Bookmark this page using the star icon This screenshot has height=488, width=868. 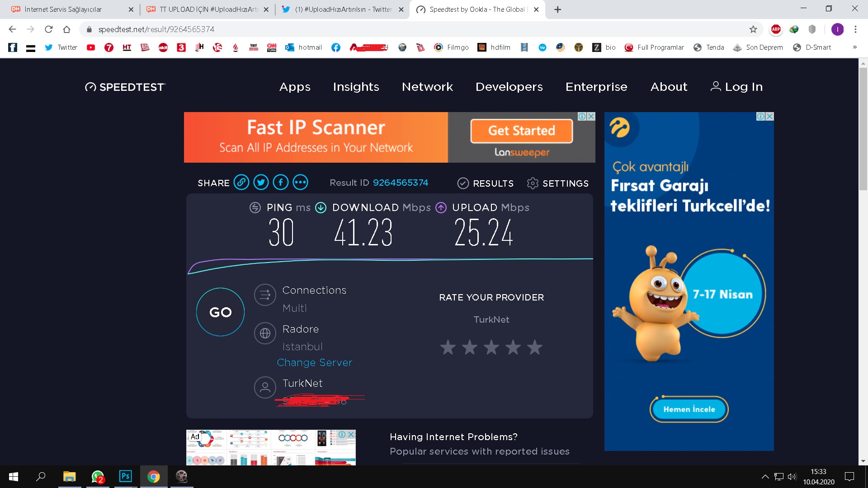point(753,29)
